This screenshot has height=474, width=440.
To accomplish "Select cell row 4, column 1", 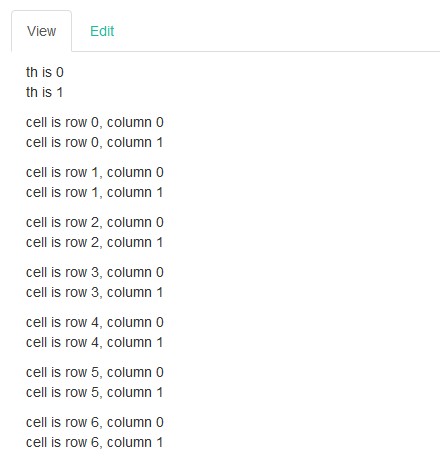I will pyautogui.click(x=94, y=342).
